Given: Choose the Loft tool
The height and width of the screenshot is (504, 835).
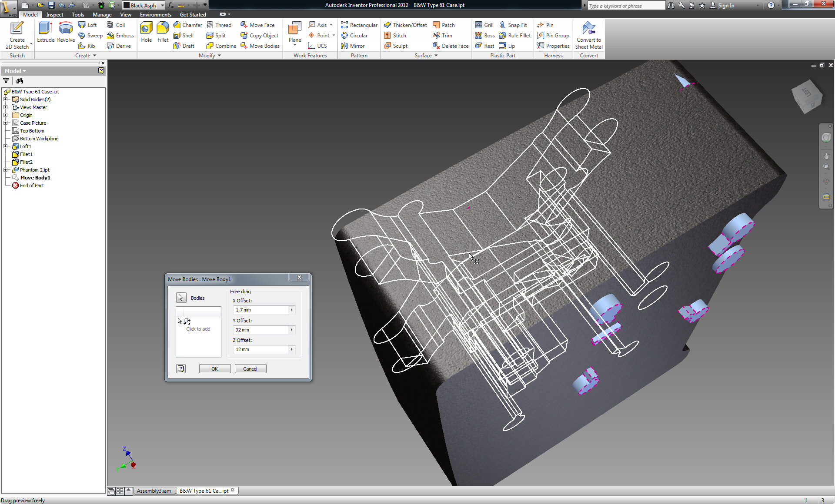Looking at the screenshot, I should [x=87, y=25].
